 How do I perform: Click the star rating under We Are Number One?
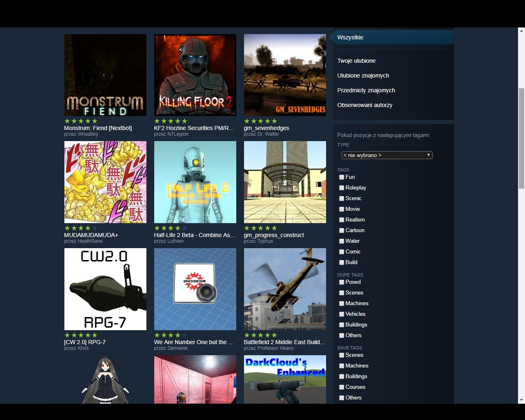(x=171, y=335)
